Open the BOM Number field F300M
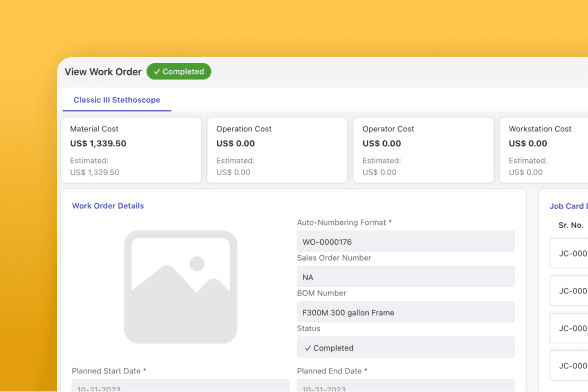The height and width of the screenshot is (392, 588). [x=406, y=312]
